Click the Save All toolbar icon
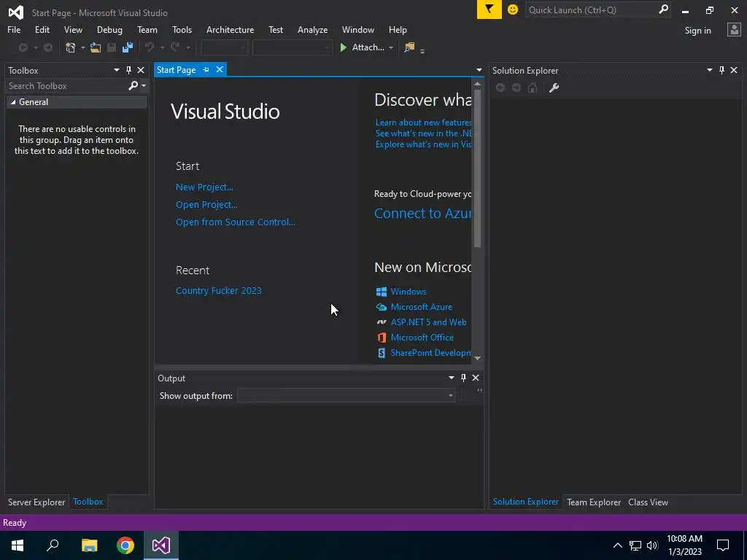This screenshot has height=560, width=747. coord(128,47)
